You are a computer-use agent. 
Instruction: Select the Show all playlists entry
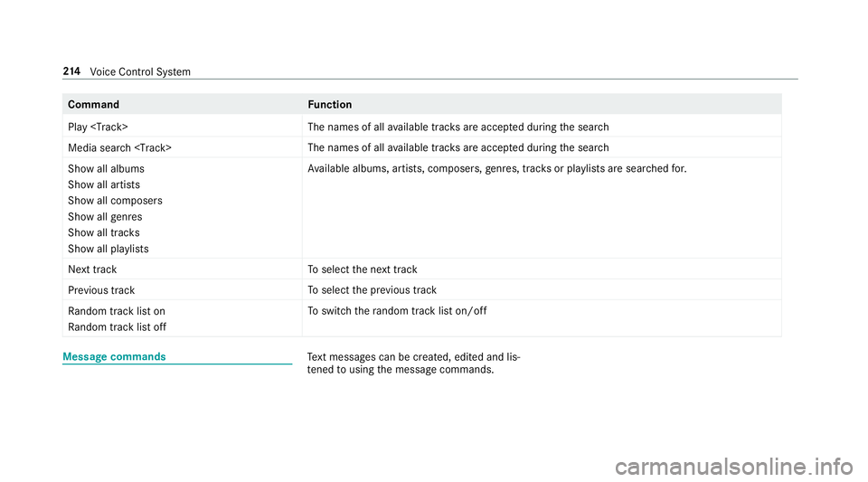(x=108, y=249)
